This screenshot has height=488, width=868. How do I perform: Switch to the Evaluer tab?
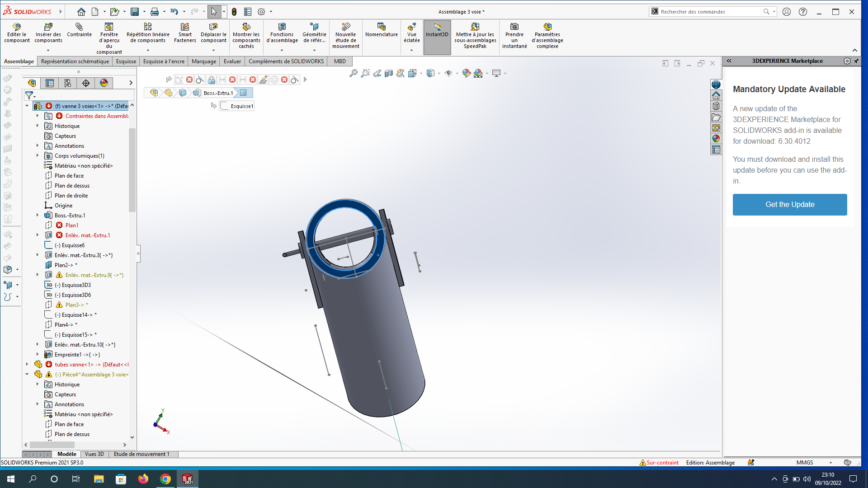pyautogui.click(x=232, y=61)
